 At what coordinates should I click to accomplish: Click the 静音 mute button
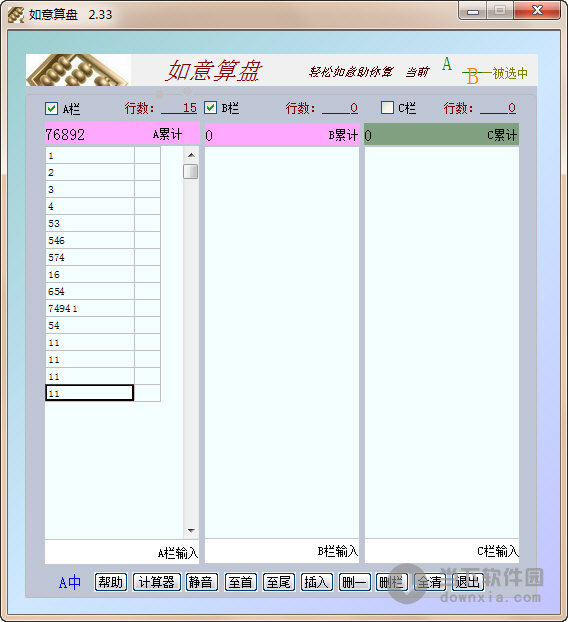[201, 582]
